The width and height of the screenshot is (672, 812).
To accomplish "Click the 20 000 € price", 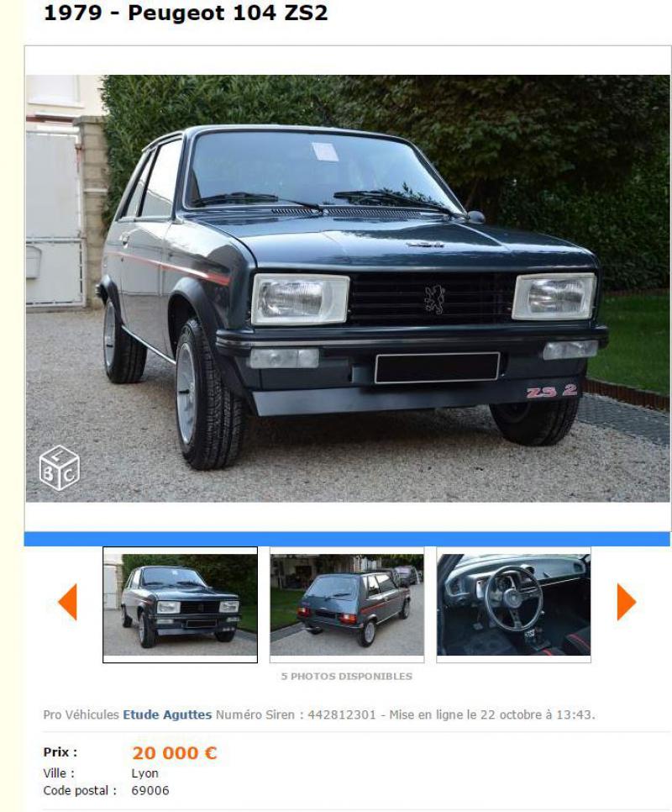I will point(175,752).
